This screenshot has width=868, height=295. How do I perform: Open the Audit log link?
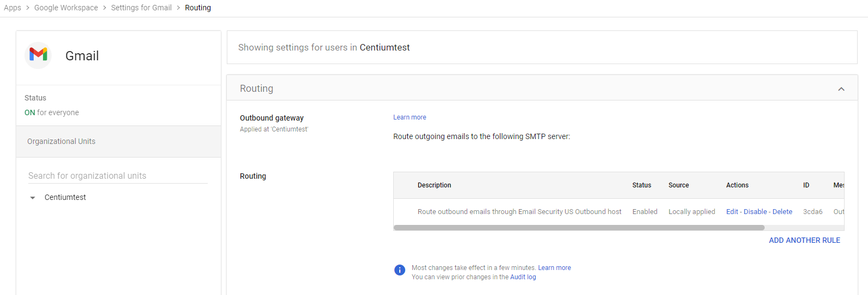pyautogui.click(x=523, y=277)
